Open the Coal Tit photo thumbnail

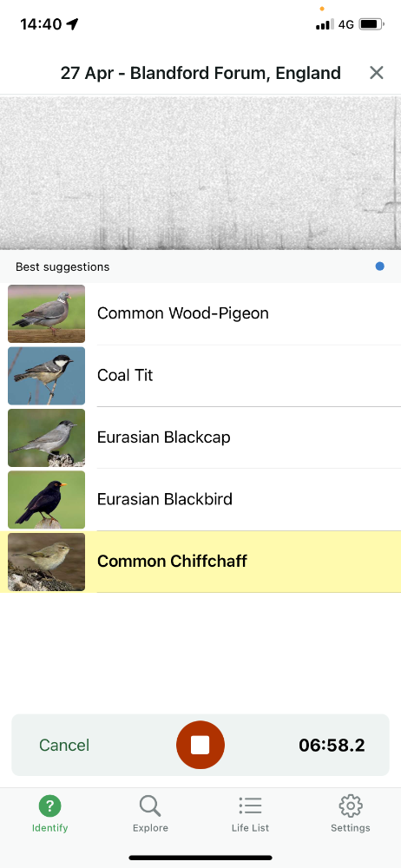coord(47,376)
